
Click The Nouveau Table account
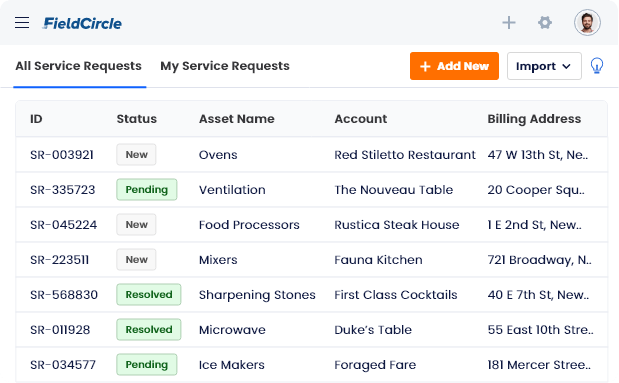(x=394, y=190)
